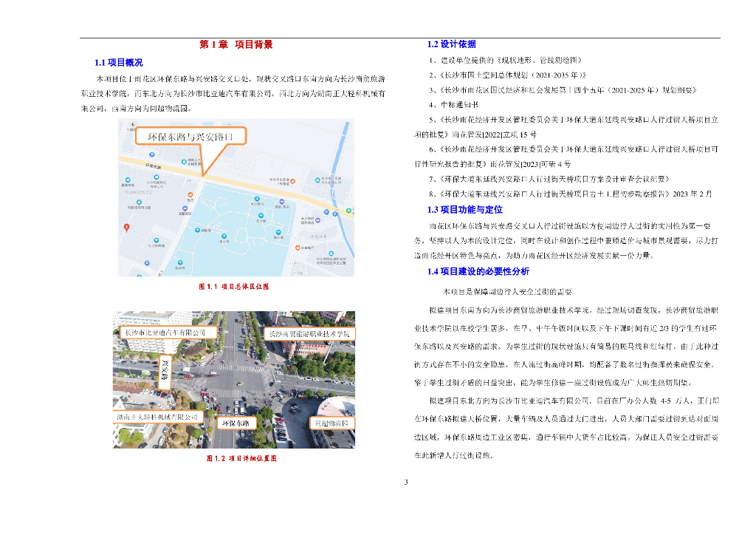The height and width of the screenshot is (535, 756).
Task: Click the 湖南正大轻科机械有限公司 label
Action: pyautogui.click(x=158, y=416)
